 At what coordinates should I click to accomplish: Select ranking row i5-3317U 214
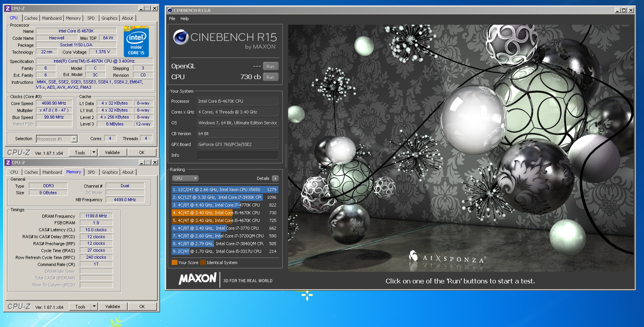click(225, 251)
